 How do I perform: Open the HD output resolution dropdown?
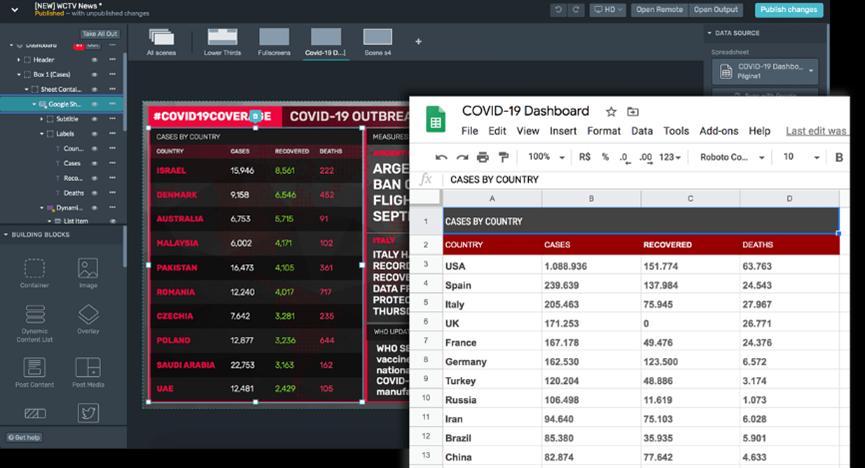pyautogui.click(x=608, y=9)
